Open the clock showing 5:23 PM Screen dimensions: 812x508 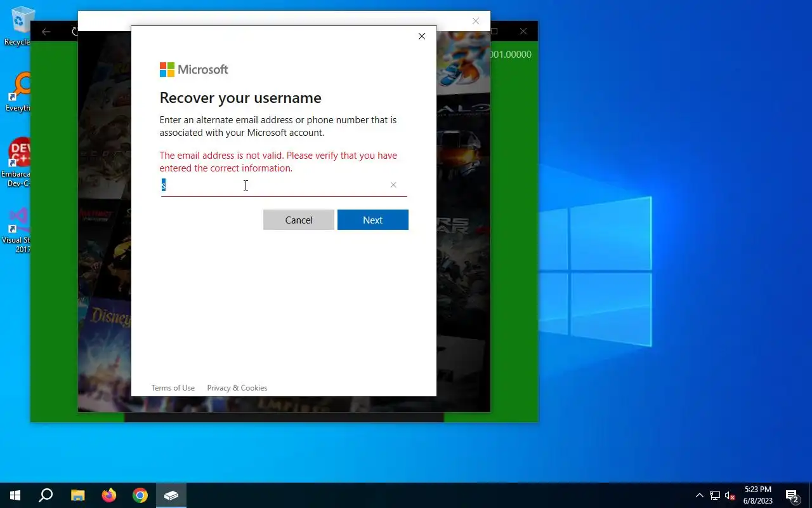click(758, 495)
